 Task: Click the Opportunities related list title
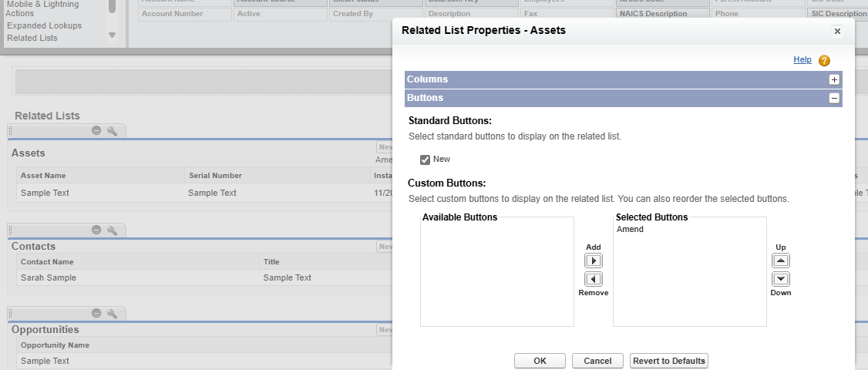(45, 330)
